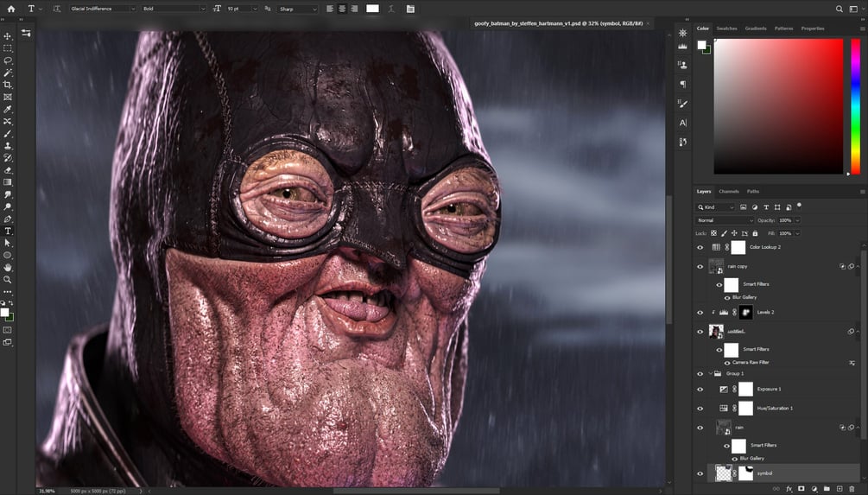Right align text in options bar
Image resolution: width=868 pixels, height=495 pixels.
[354, 9]
